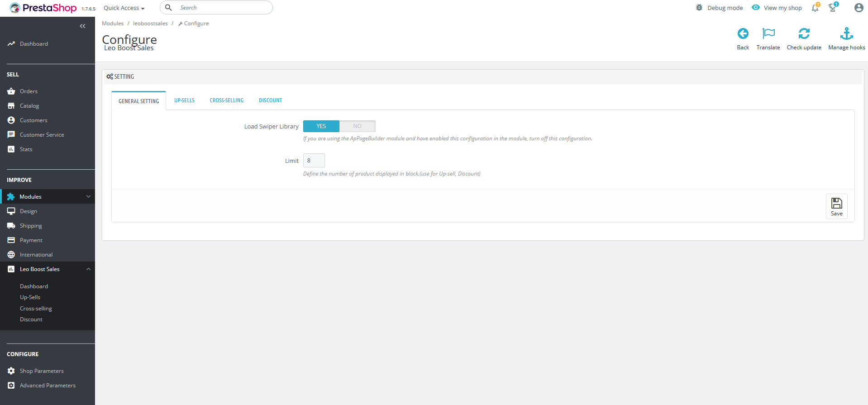Focus the top Search field
The image size is (868, 405).
[x=216, y=8]
